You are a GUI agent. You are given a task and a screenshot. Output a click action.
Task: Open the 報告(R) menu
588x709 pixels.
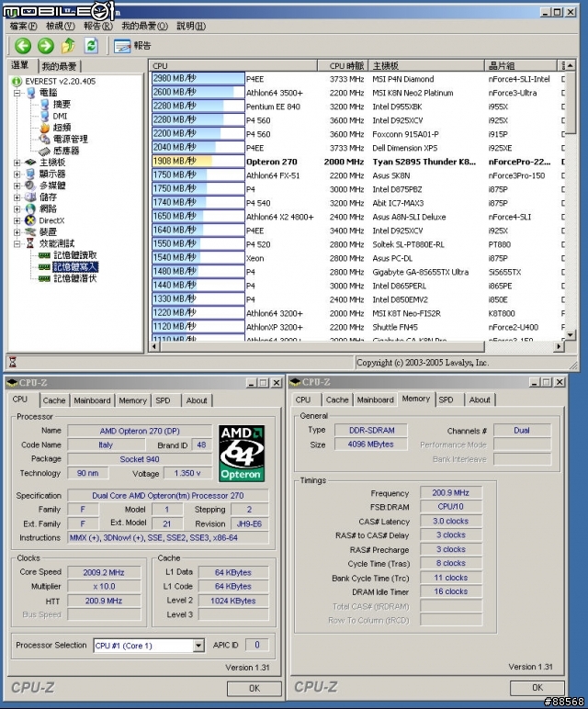[98, 27]
